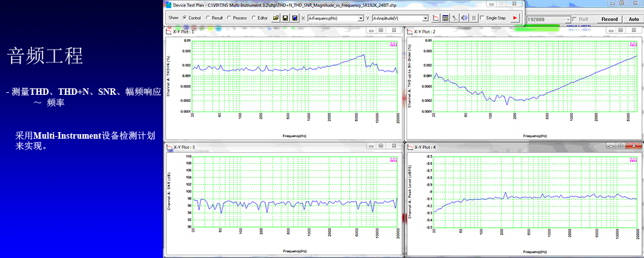644x258 pixels.
Task: Click the X-Y Plot : 2 title
Action: click(426, 32)
